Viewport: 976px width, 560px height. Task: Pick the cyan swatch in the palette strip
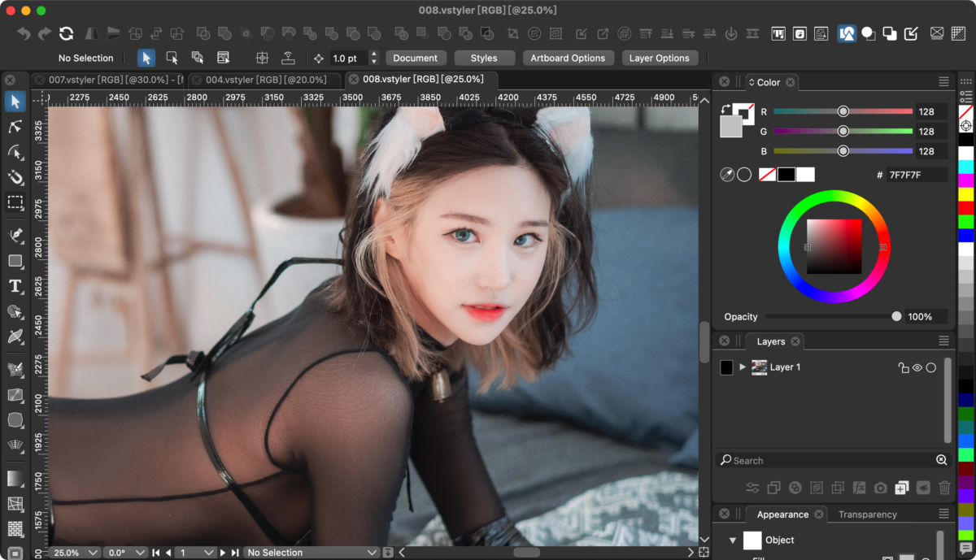click(966, 167)
